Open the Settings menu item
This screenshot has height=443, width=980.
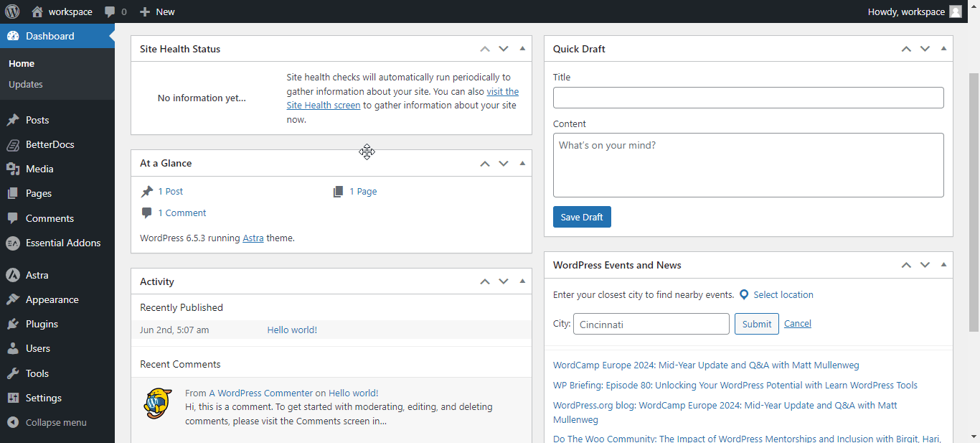pyautogui.click(x=43, y=398)
